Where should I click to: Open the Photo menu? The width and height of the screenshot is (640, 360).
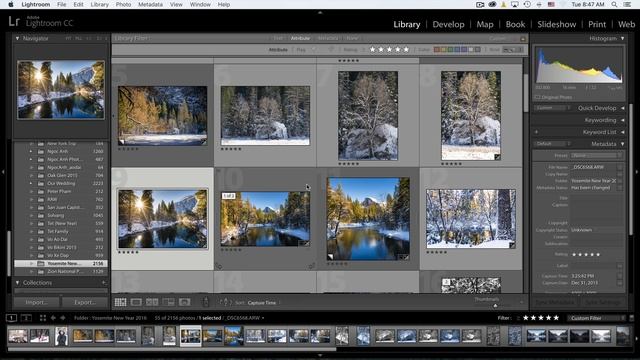pyautogui.click(x=123, y=4)
